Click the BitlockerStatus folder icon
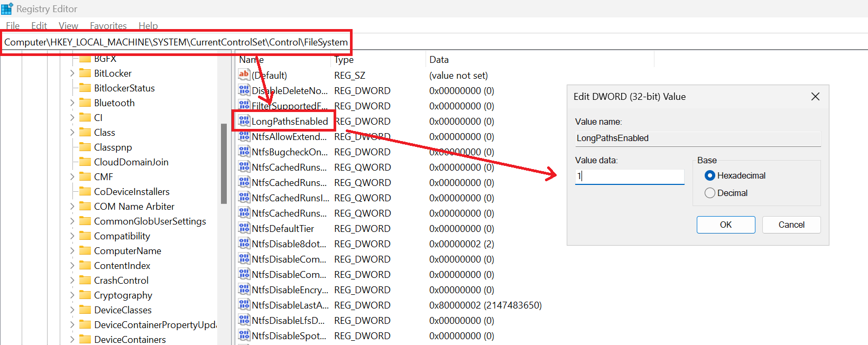868x345 pixels. (85, 88)
